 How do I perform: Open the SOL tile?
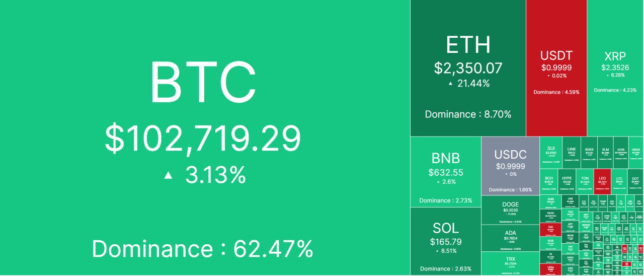pos(445,241)
